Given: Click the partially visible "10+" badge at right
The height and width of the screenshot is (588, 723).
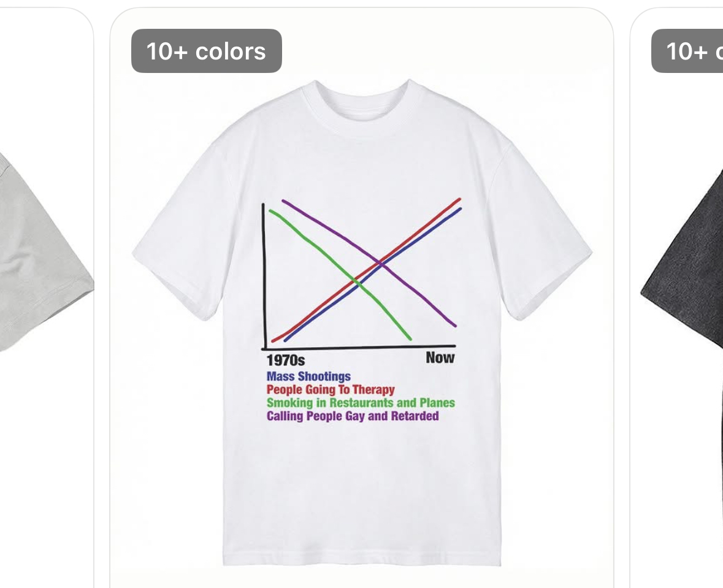Looking at the screenshot, I should pyautogui.click(x=687, y=51).
